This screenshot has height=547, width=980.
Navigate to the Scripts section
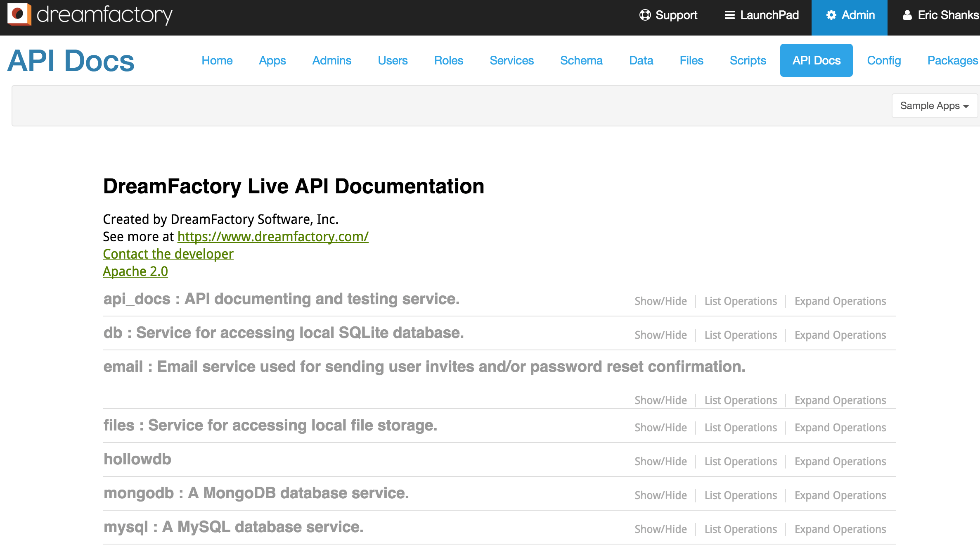(x=748, y=60)
